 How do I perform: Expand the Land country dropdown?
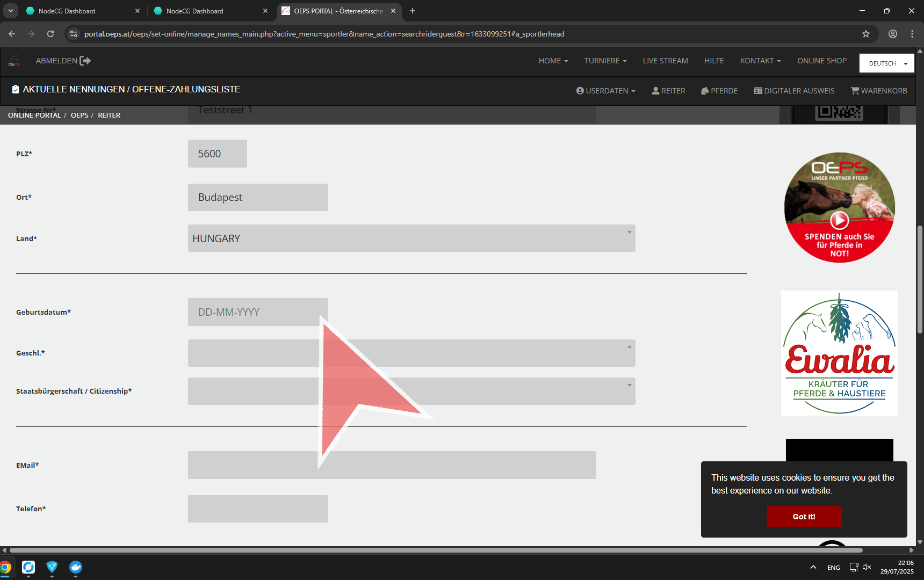tap(412, 238)
